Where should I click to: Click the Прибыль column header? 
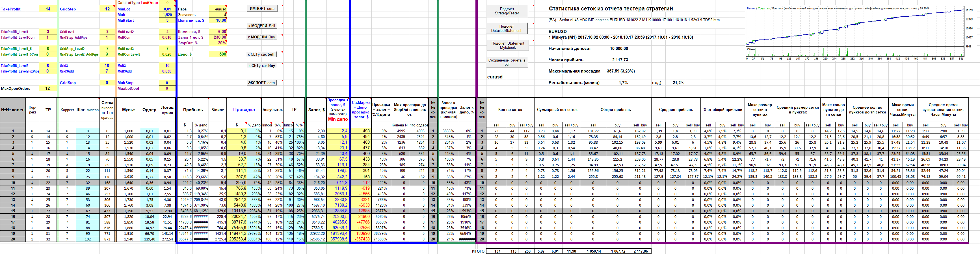pyautogui.click(x=193, y=110)
